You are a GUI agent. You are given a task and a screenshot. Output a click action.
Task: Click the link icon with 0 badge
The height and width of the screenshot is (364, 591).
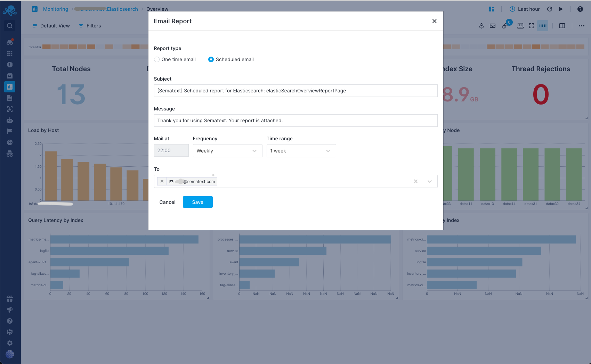(x=505, y=26)
